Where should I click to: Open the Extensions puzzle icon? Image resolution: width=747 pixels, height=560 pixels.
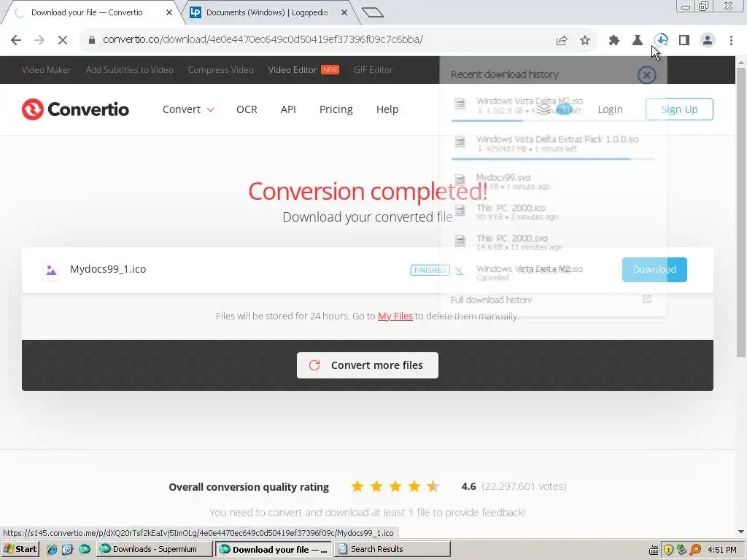click(x=614, y=41)
